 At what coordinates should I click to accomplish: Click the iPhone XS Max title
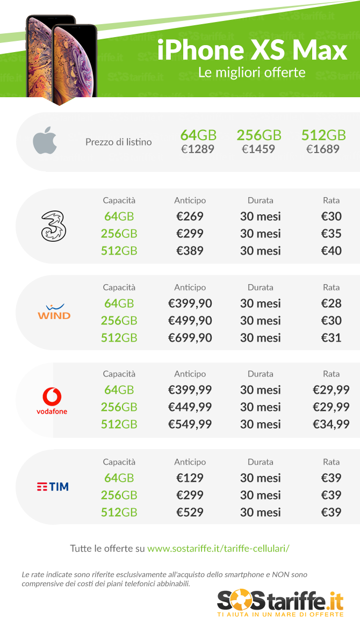click(x=252, y=50)
